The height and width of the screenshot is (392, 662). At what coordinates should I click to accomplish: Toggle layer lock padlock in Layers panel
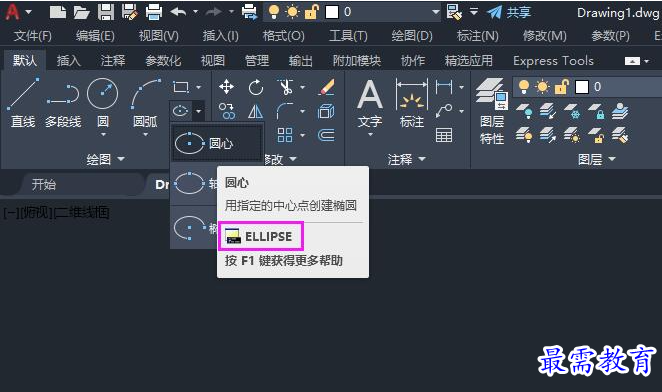pyautogui.click(x=562, y=87)
